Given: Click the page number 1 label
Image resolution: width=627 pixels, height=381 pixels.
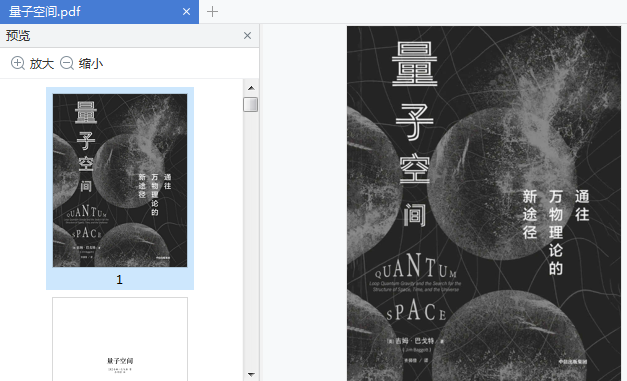Looking at the screenshot, I should (x=120, y=279).
